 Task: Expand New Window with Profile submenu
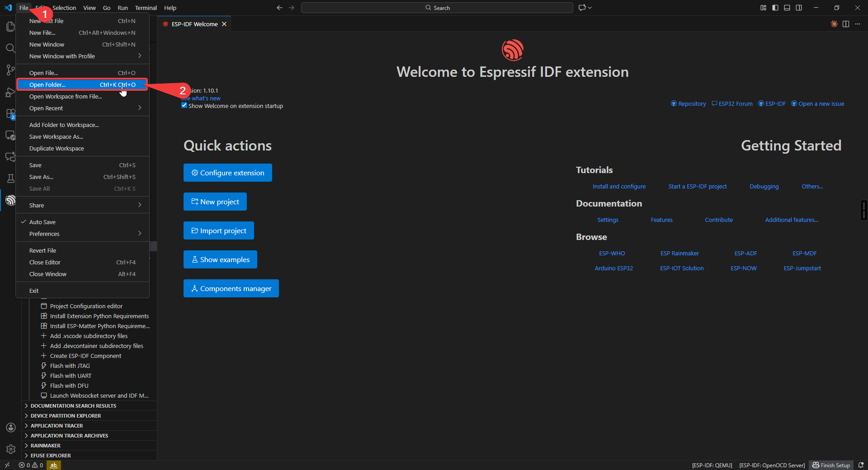(83, 56)
